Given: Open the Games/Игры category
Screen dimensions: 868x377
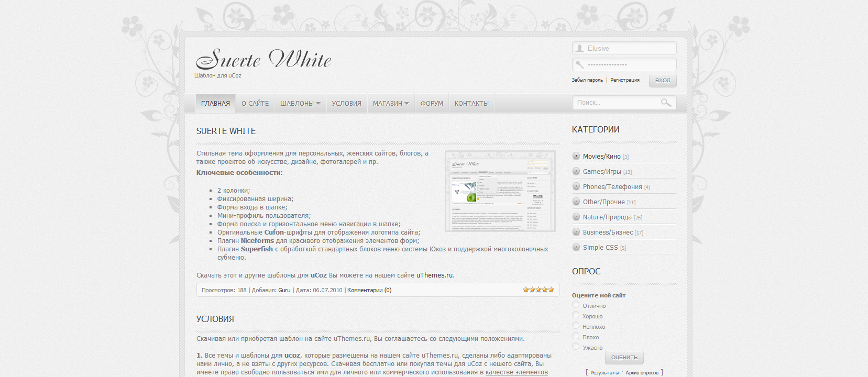Looking at the screenshot, I should click(602, 171).
